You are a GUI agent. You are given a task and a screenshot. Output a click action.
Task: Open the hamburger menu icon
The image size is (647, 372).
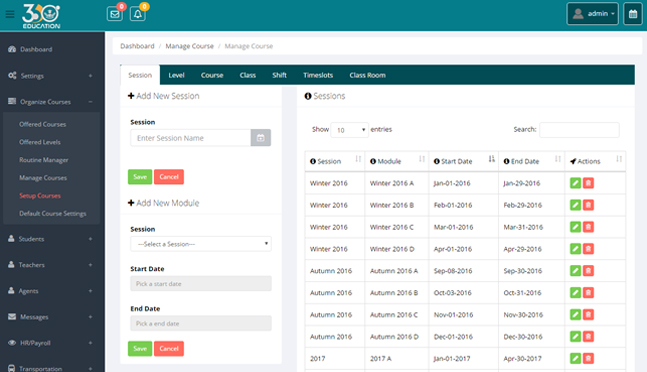tap(10, 14)
